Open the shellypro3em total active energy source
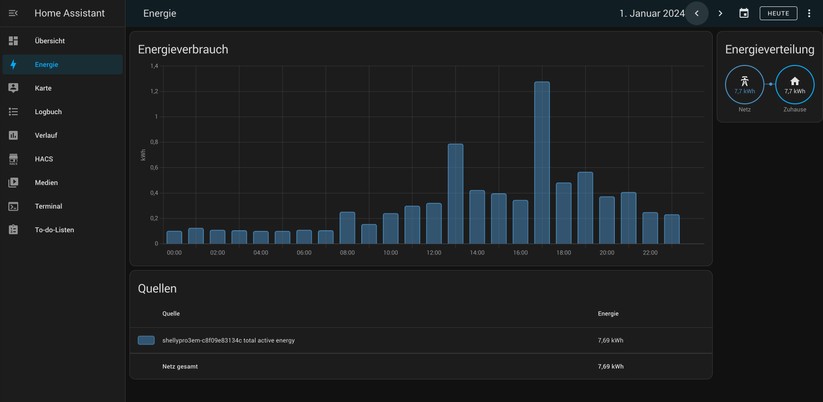Screen dimensions: 823x402 [x=228, y=340]
